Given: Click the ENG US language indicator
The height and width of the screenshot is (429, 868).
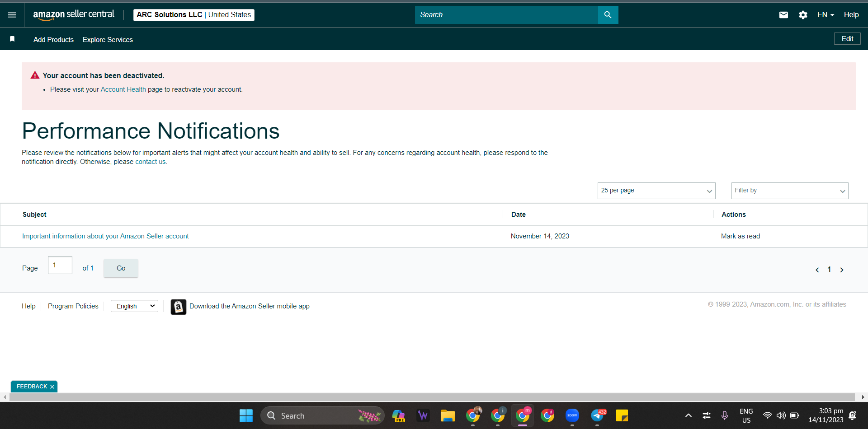Looking at the screenshot, I should click(x=746, y=415).
